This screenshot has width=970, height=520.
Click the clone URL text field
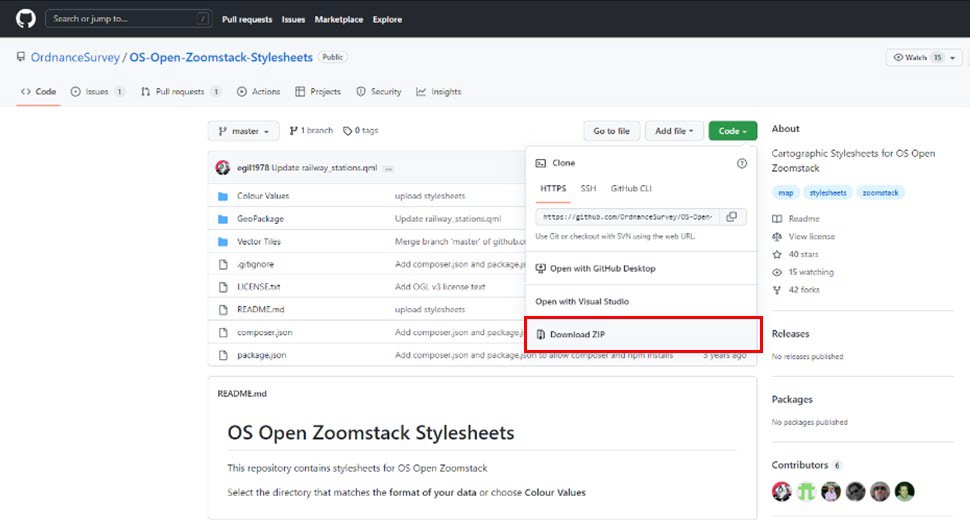627,217
